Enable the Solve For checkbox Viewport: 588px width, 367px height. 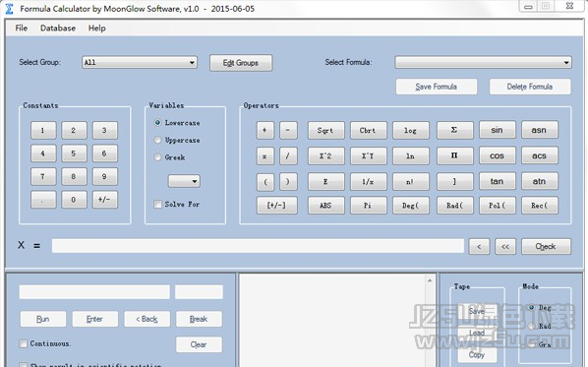pos(158,204)
